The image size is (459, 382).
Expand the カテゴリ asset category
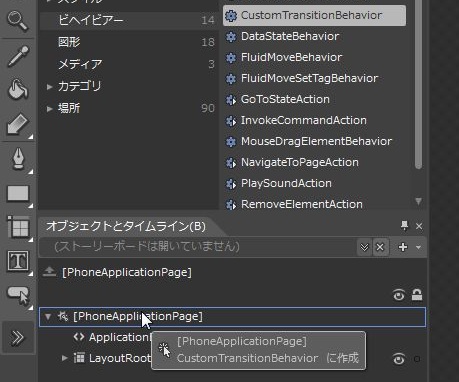click(x=49, y=87)
